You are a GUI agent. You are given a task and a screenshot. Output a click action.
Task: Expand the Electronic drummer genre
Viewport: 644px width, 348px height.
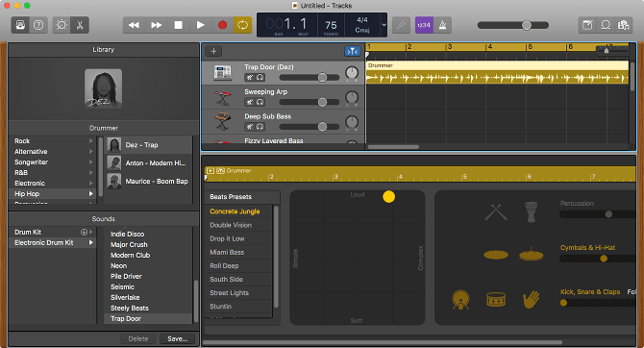point(91,184)
